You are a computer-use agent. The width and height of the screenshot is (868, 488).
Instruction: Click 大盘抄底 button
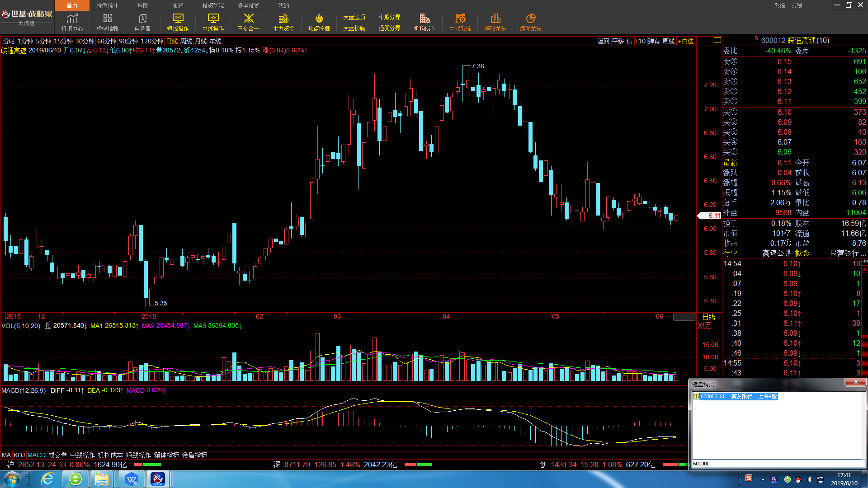354,28
